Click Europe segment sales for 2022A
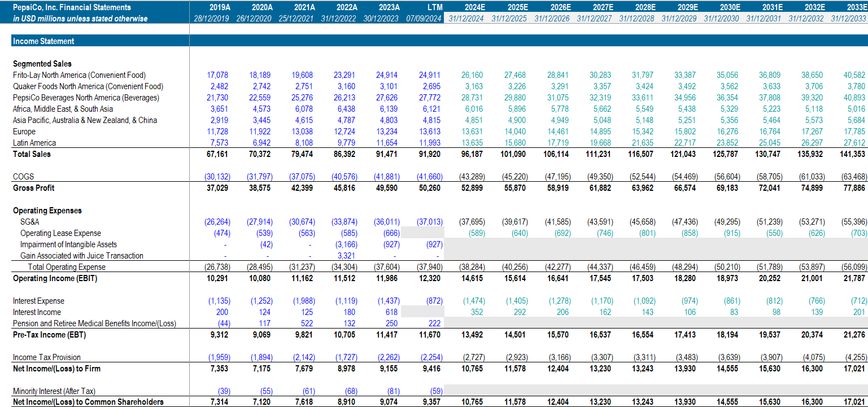This screenshot has height=407, width=868. (x=346, y=132)
